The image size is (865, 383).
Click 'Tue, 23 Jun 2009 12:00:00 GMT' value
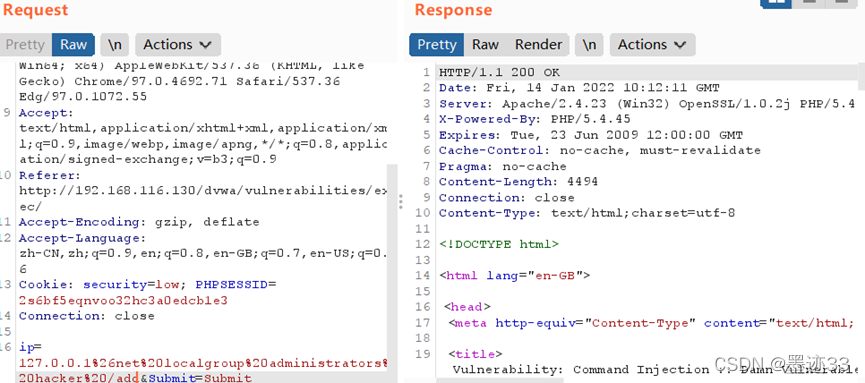(x=626, y=135)
